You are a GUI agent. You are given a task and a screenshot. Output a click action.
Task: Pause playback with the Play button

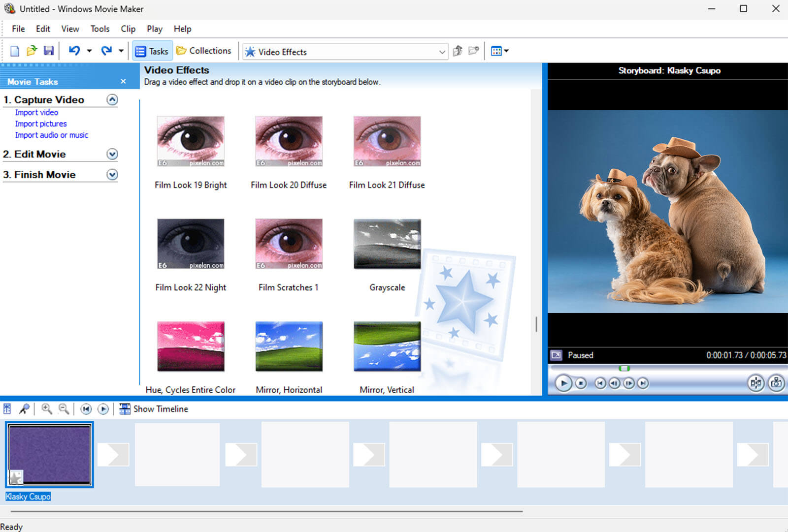coord(563,383)
